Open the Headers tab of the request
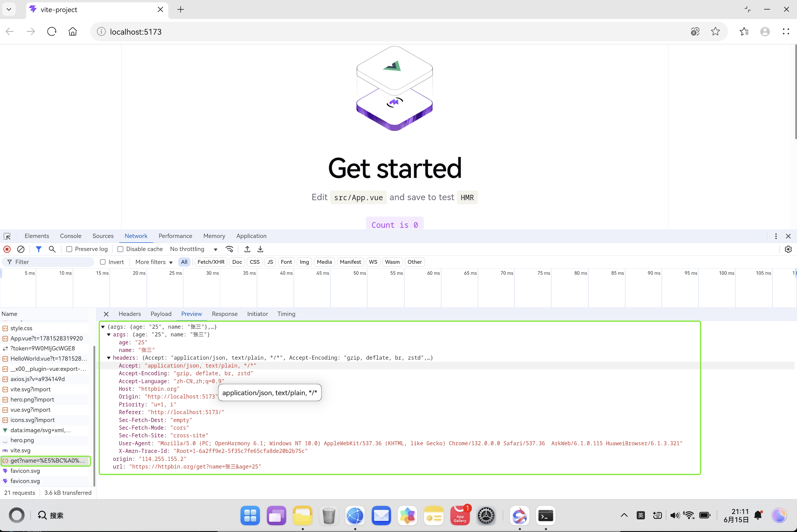 pyautogui.click(x=130, y=314)
